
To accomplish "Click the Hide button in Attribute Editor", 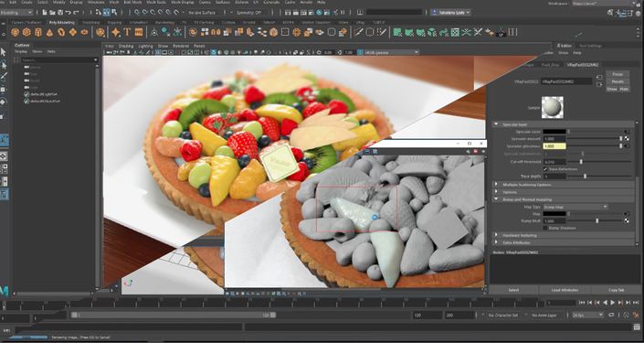I will (624, 89).
